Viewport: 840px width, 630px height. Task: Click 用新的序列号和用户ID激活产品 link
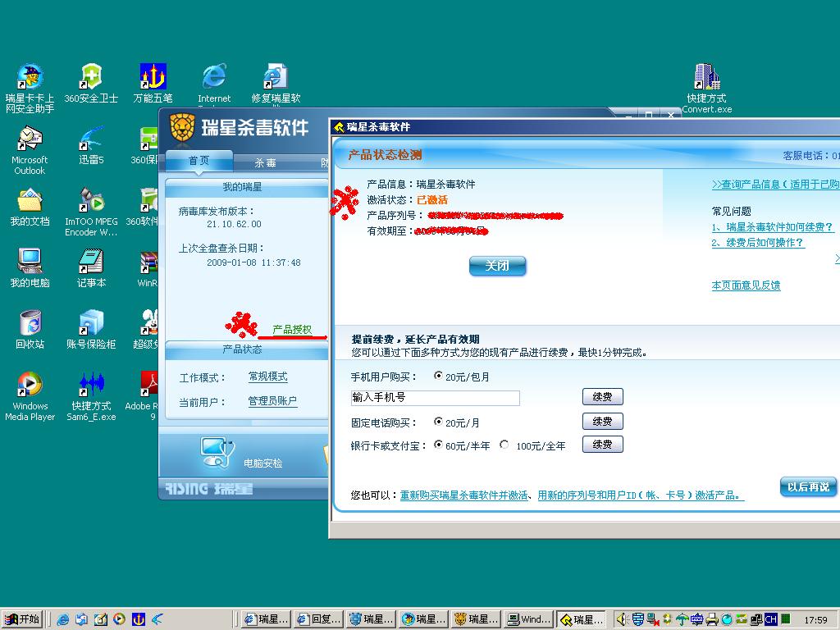(x=641, y=495)
